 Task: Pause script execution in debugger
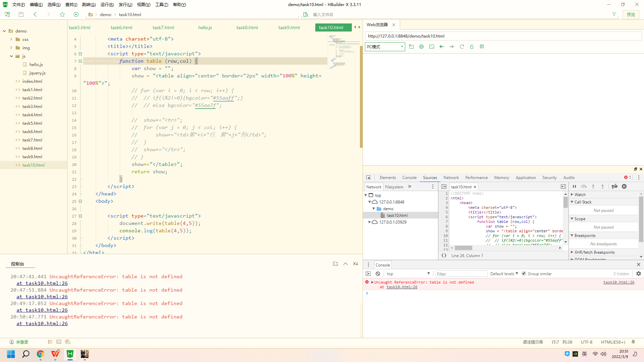click(574, 187)
